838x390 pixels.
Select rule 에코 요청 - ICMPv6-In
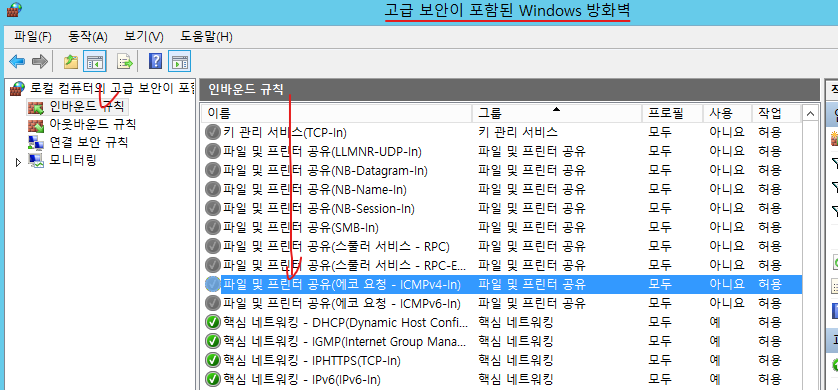(x=342, y=303)
